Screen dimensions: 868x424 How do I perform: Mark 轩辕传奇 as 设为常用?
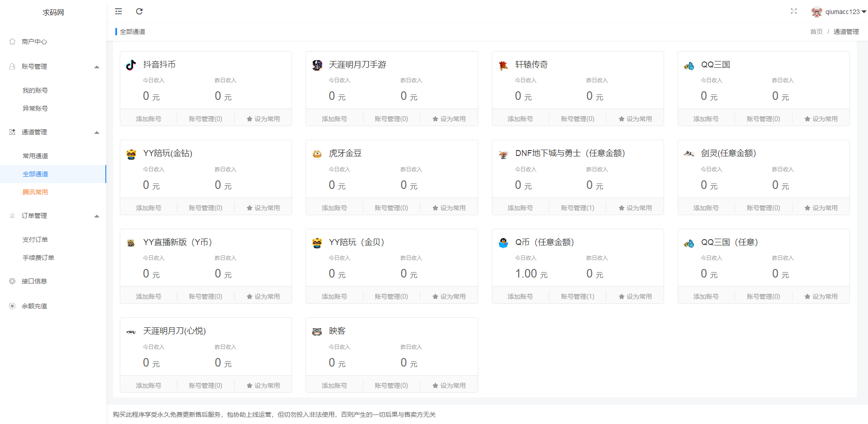[x=635, y=119]
